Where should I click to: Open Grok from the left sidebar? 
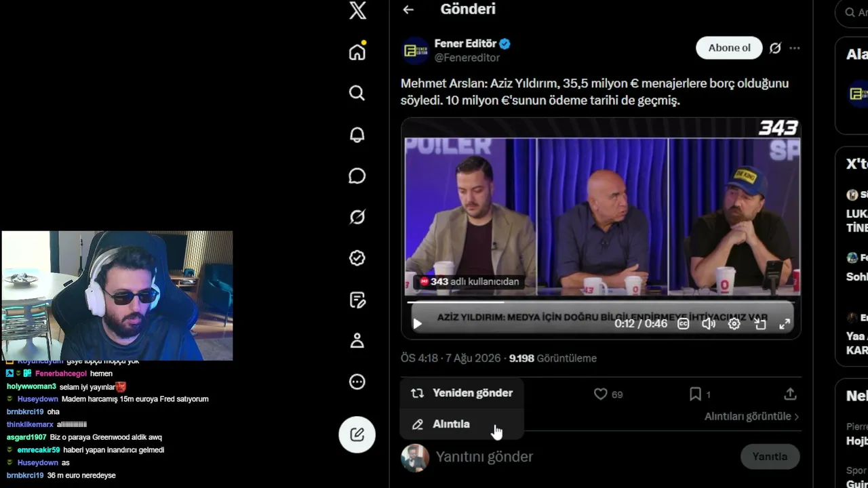click(x=357, y=217)
